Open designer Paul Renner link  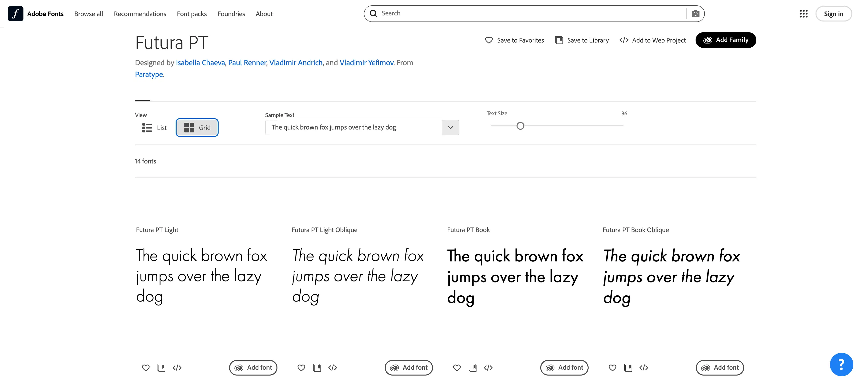tap(247, 63)
